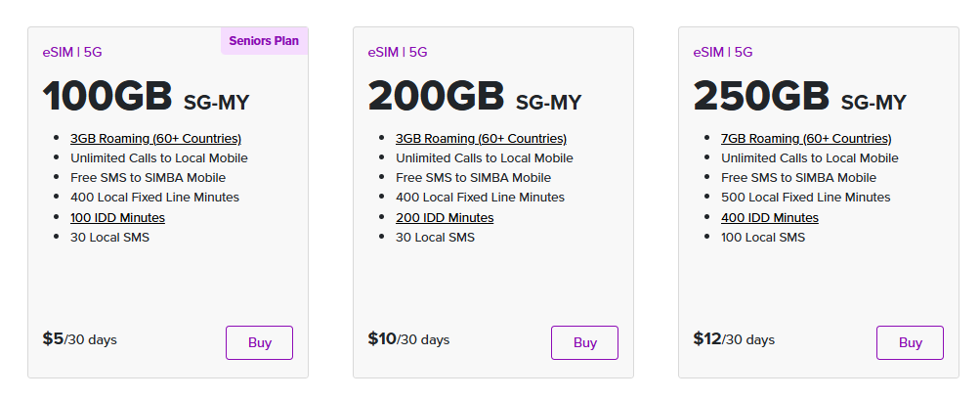
Task: Click the $10/30 days price
Action: click(408, 339)
